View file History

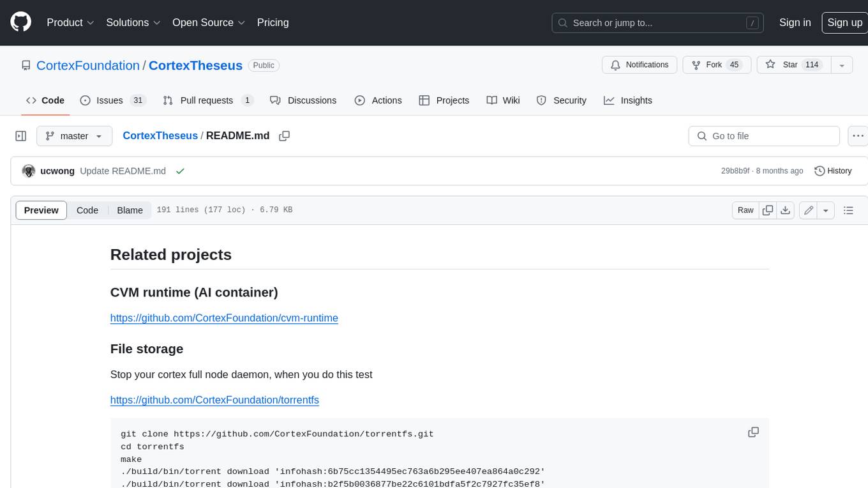(833, 171)
